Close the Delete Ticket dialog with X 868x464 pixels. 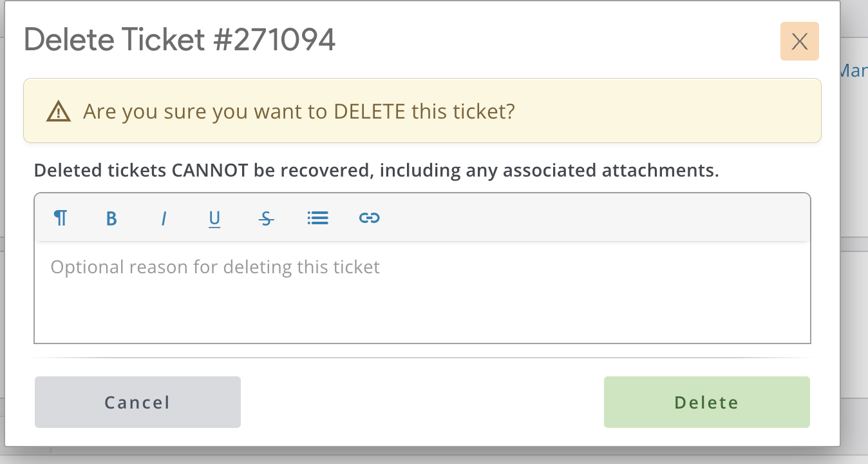[x=799, y=41]
